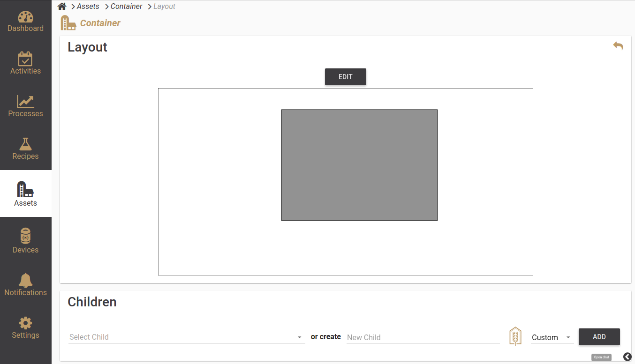Select the gray rectangle in layout canvas
Image resolution: width=635 pixels, height=364 pixels.
tap(359, 165)
